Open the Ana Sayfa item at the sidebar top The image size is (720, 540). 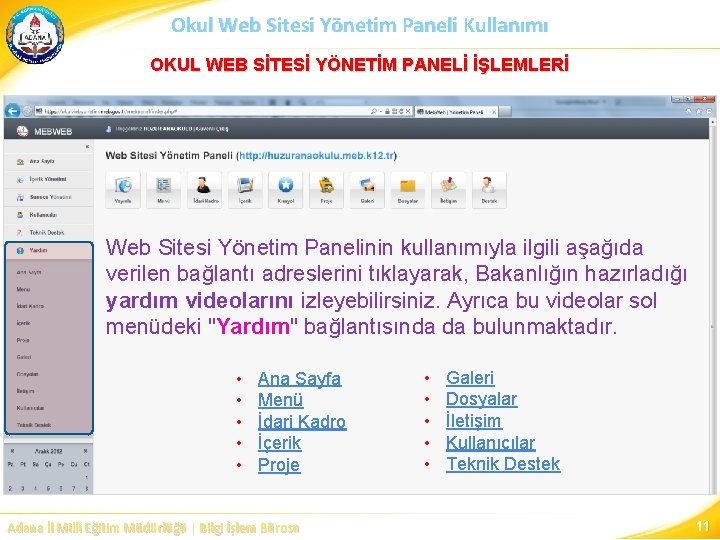(48, 161)
